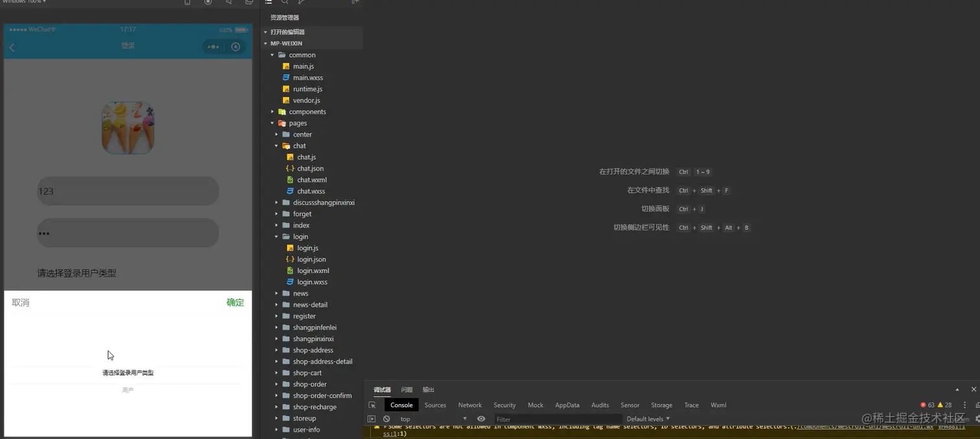
Task: Toggle the console sidebar icon
Action: (371, 419)
